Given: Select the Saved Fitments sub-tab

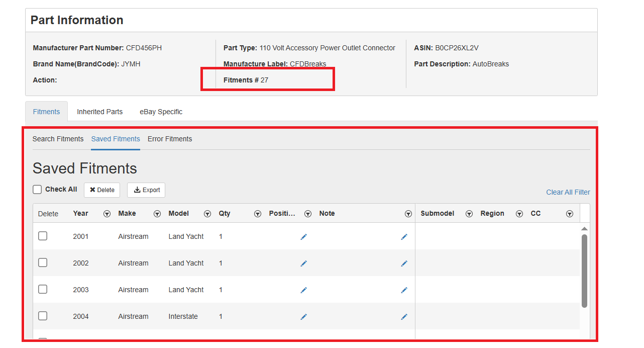Looking at the screenshot, I should point(116,139).
